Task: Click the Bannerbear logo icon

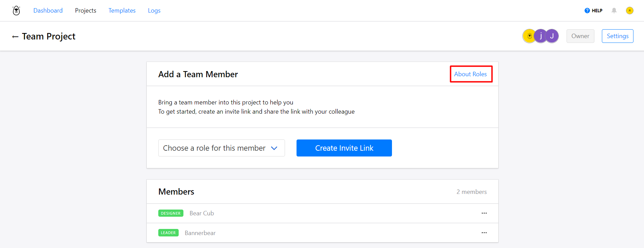Action: coord(16,11)
